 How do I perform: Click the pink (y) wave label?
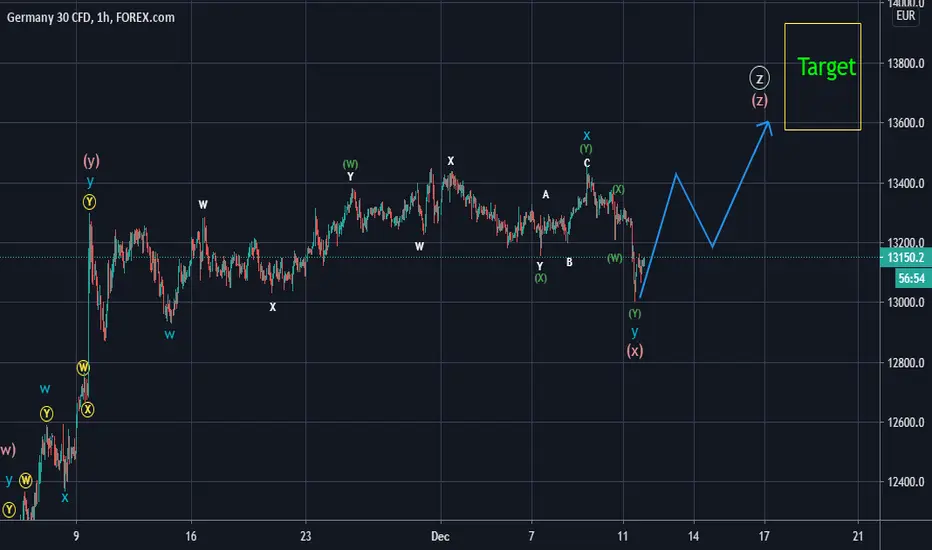91,161
